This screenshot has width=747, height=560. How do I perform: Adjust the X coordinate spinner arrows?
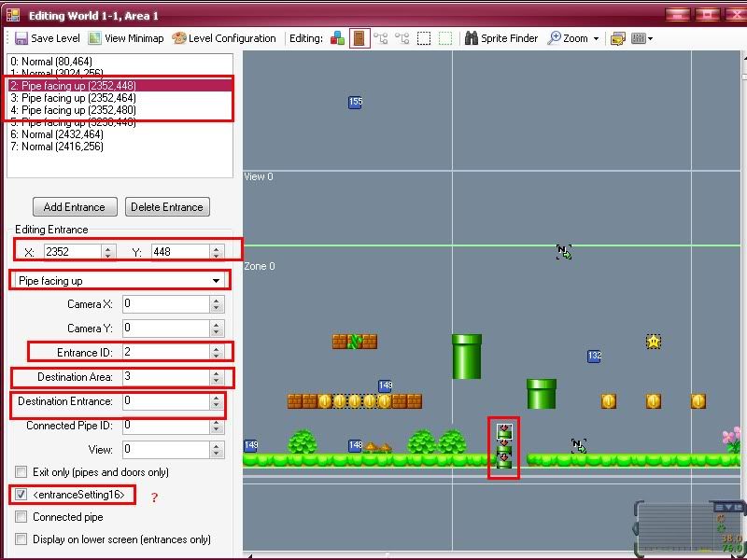click(x=108, y=252)
